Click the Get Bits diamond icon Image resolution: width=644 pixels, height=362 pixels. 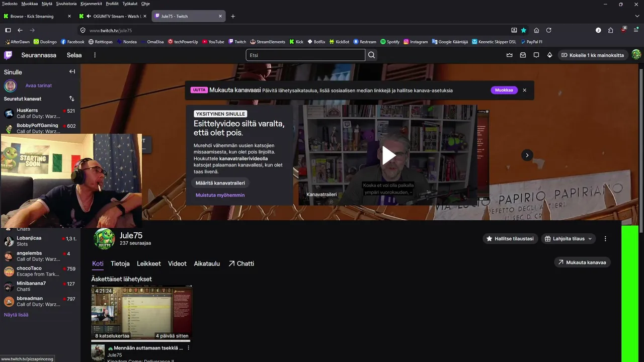click(550, 55)
